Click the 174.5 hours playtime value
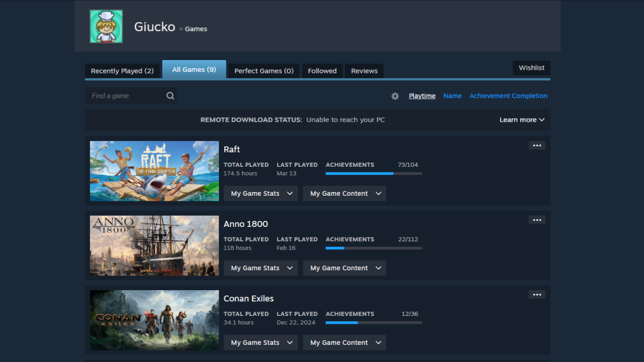 coord(240,174)
